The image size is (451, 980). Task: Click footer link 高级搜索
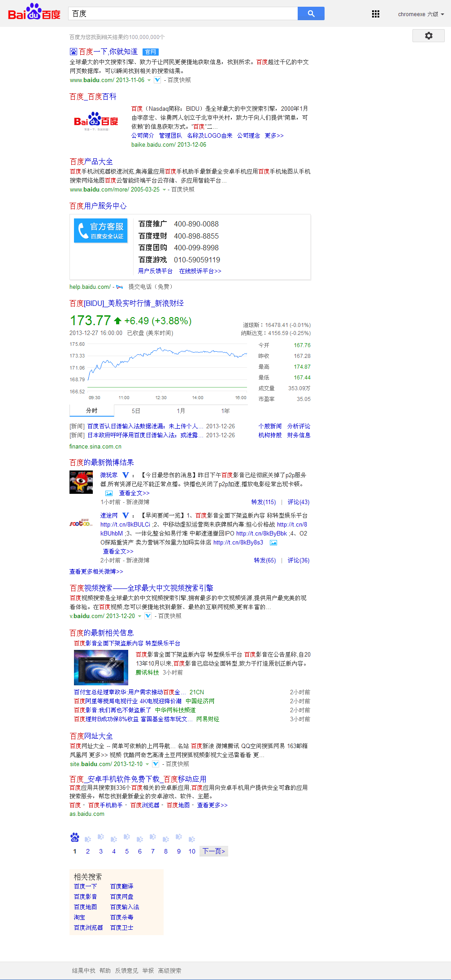pyautogui.click(x=169, y=971)
